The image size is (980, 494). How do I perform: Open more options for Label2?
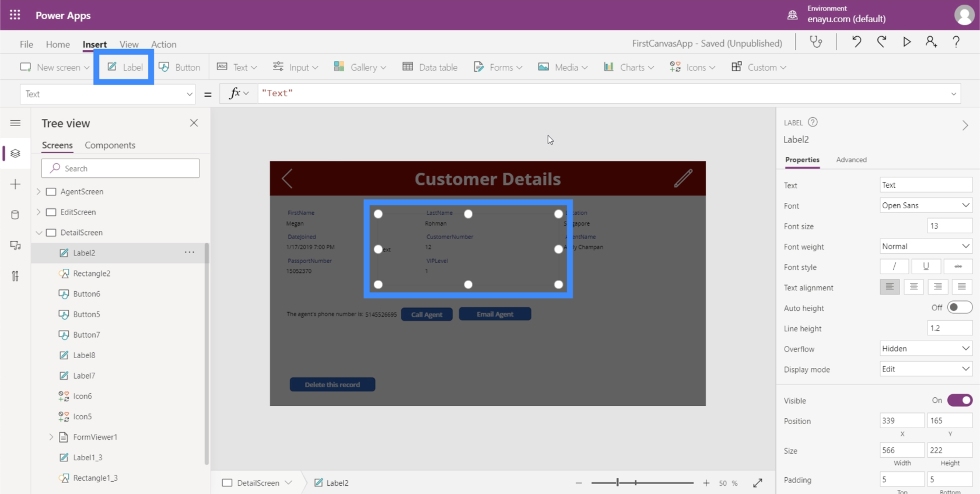pyautogui.click(x=190, y=253)
